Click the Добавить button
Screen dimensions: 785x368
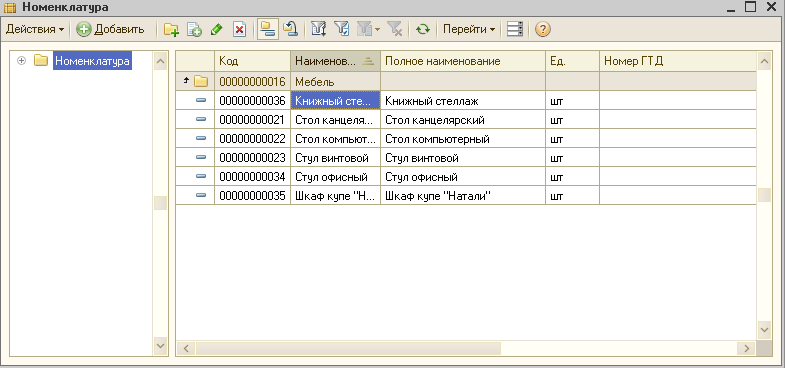(110, 30)
